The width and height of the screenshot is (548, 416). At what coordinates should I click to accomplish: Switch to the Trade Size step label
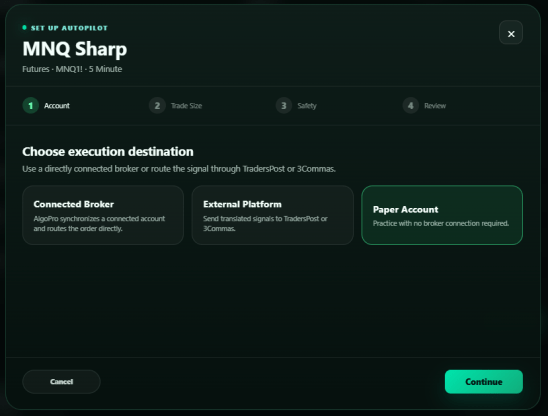186,106
